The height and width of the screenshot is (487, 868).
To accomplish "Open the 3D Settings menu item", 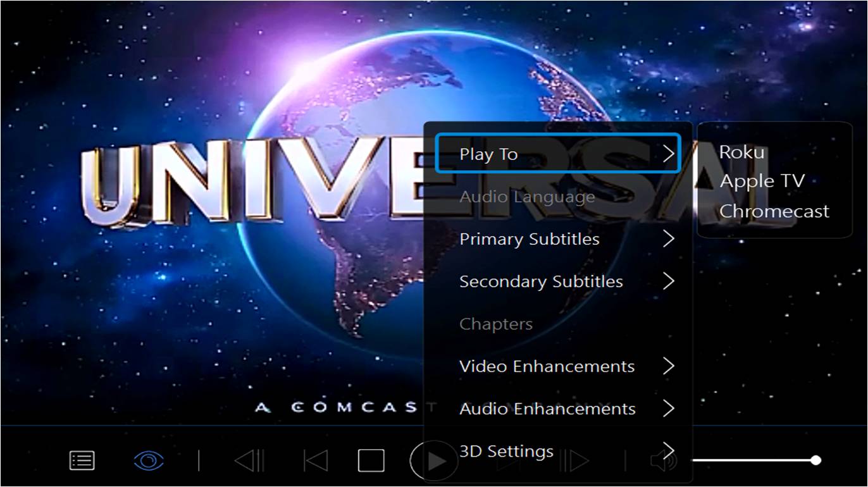I will tap(557, 451).
